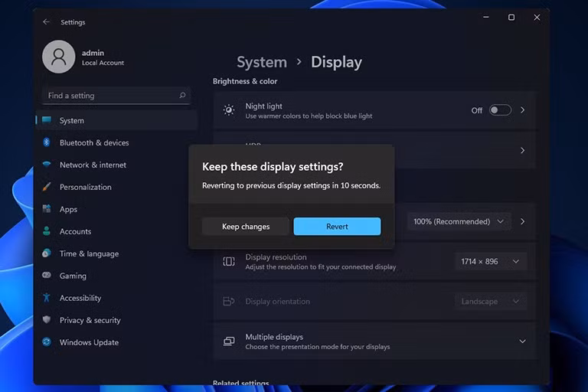Open Apps settings page
The image size is (588, 392).
[116, 209]
